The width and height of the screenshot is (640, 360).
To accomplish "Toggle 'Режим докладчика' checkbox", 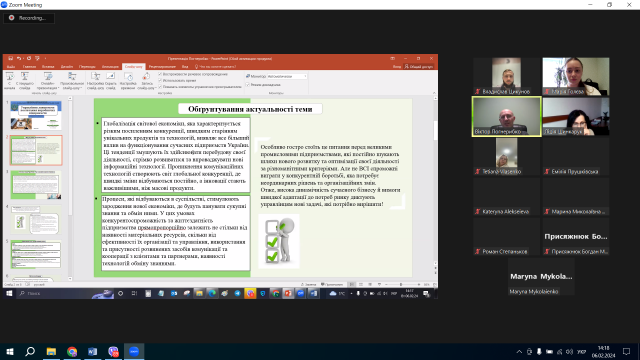I will point(248,84).
